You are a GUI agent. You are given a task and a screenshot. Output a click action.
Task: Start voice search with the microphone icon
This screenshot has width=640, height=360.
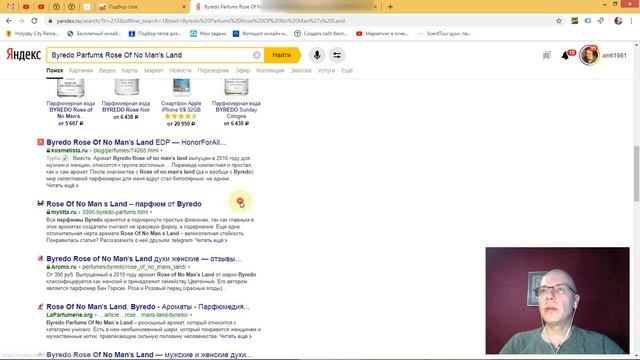[317, 55]
